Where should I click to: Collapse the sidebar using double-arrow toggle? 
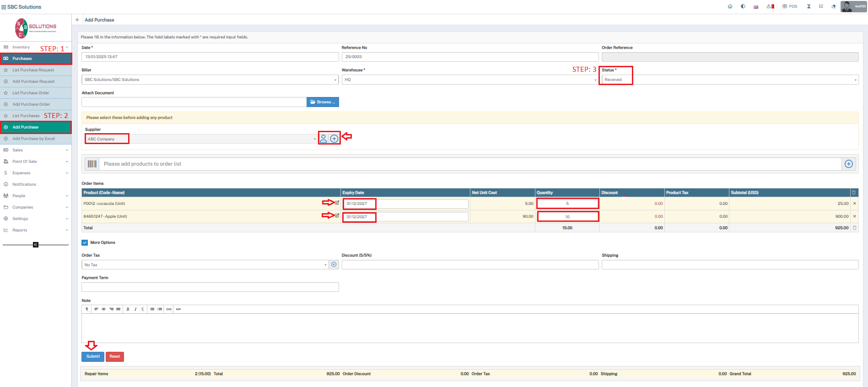click(36, 245)
